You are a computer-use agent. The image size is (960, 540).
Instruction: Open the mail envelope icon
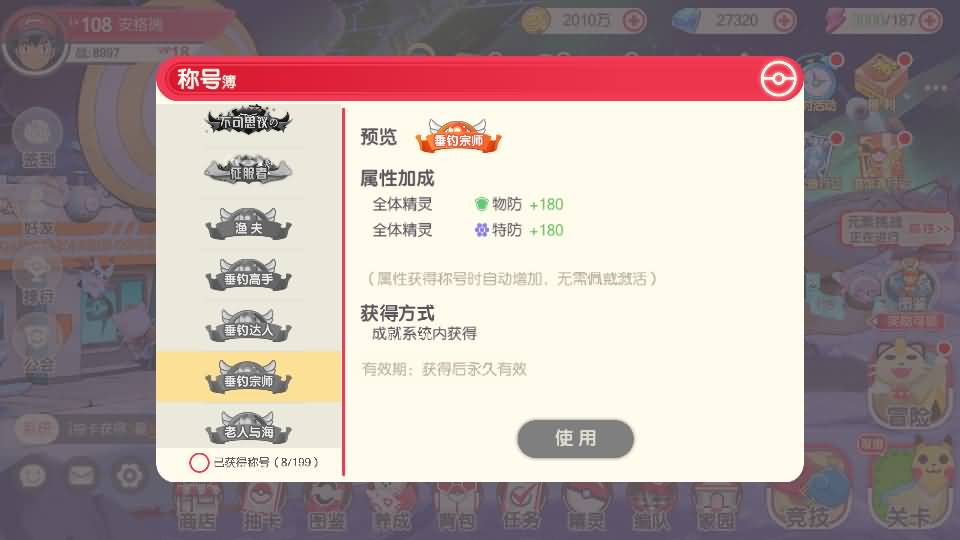(81, 475)
